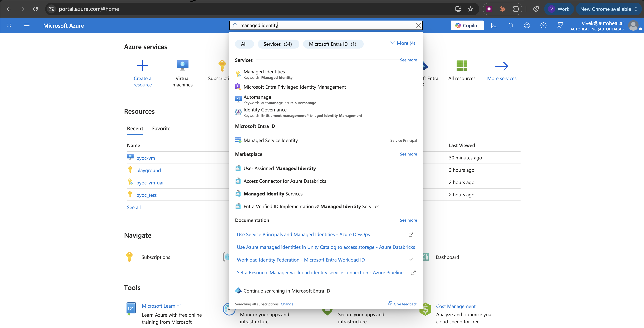This screenshot has width=644, height=328.
Task: Click the Chrome address bar URL
Action: coord(89,9)
